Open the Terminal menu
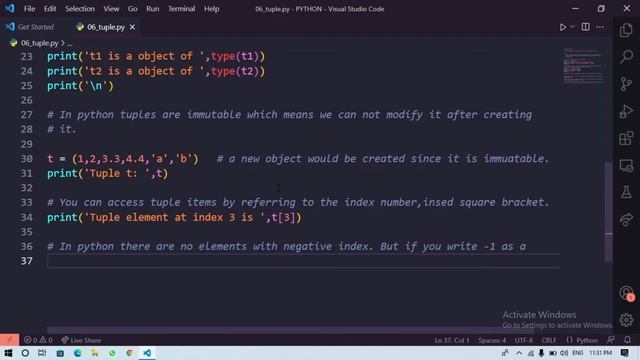640x360 pixels. (181, 9)
